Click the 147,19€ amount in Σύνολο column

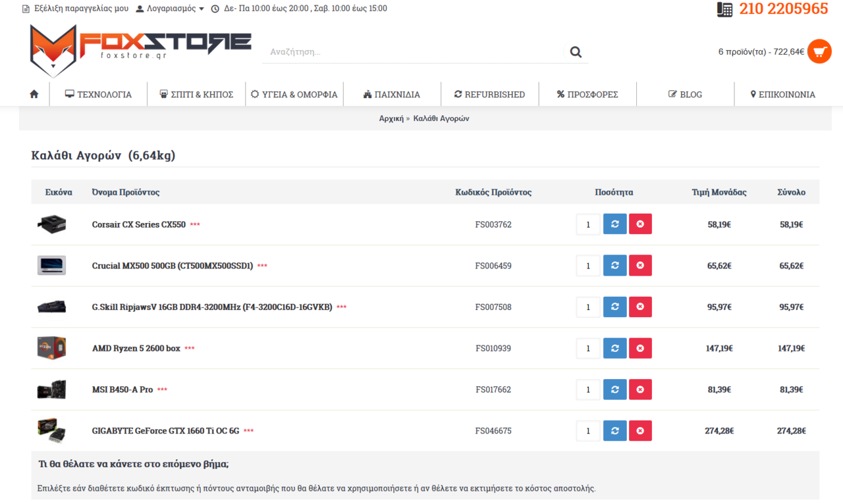(x=791, y=348)
